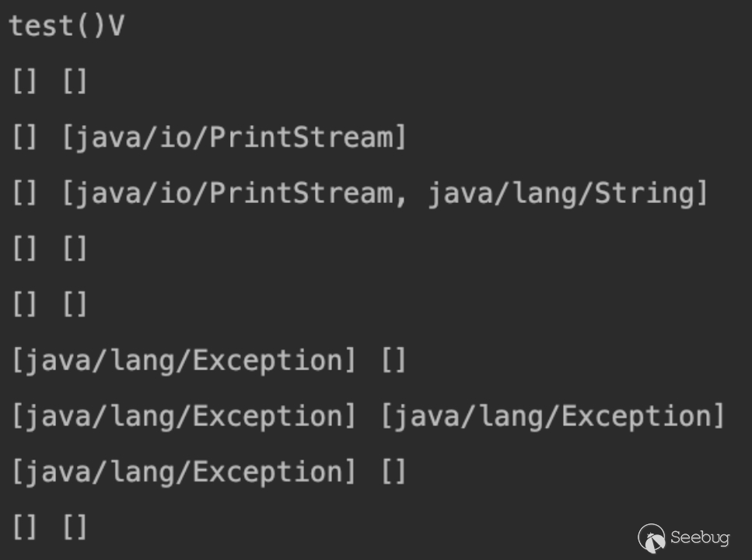The height and width of the screenshot is (560, 752).
Task: Click the empty brackets line directly below test()V
Action: tap(49, 82)
